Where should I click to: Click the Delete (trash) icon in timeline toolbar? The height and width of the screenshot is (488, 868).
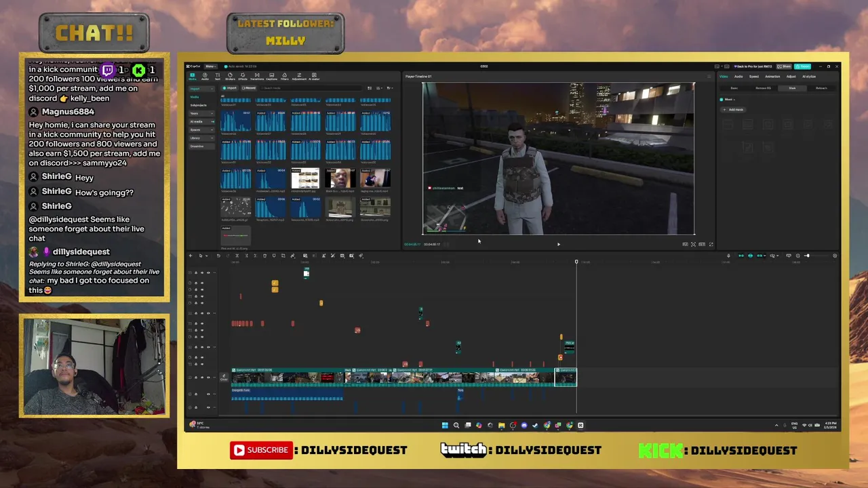(x=264, y=256)
